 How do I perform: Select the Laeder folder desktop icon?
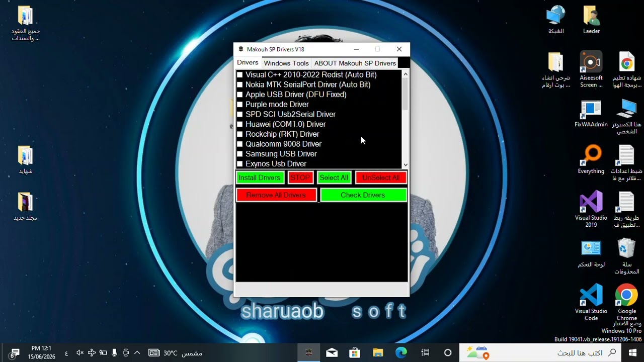tap(591, 20)
